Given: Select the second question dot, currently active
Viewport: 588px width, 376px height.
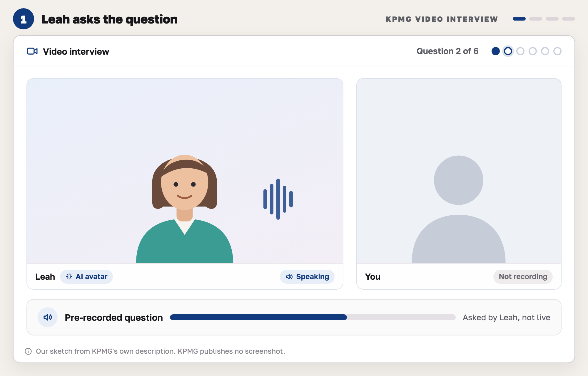Looking at the screenshot, I should [508, 51].
